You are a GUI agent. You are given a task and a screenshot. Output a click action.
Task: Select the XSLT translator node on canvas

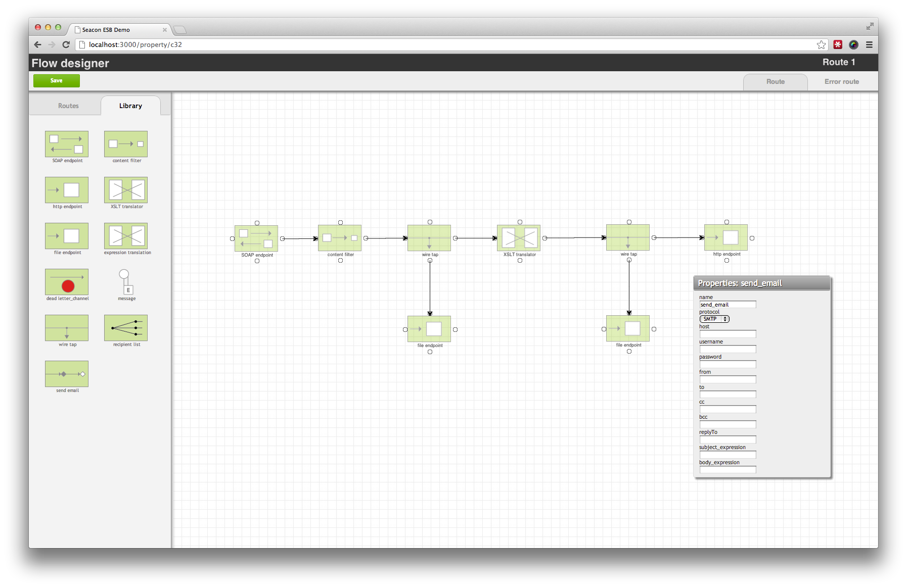[519, 238]
